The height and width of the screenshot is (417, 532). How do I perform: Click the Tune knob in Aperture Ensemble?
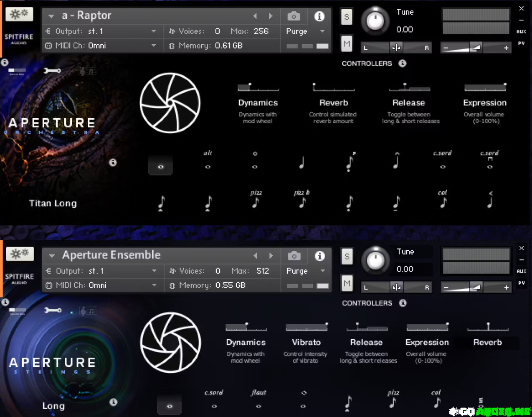376,260
